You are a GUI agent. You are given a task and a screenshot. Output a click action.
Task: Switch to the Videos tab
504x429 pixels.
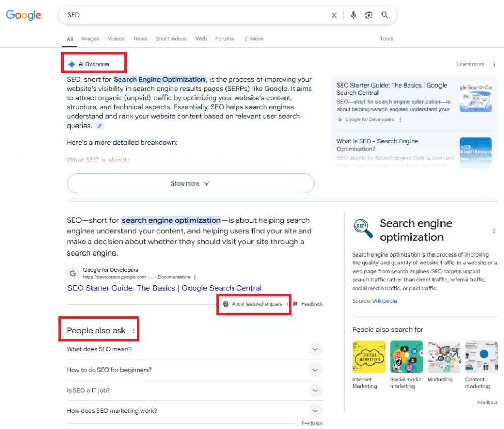116,39
